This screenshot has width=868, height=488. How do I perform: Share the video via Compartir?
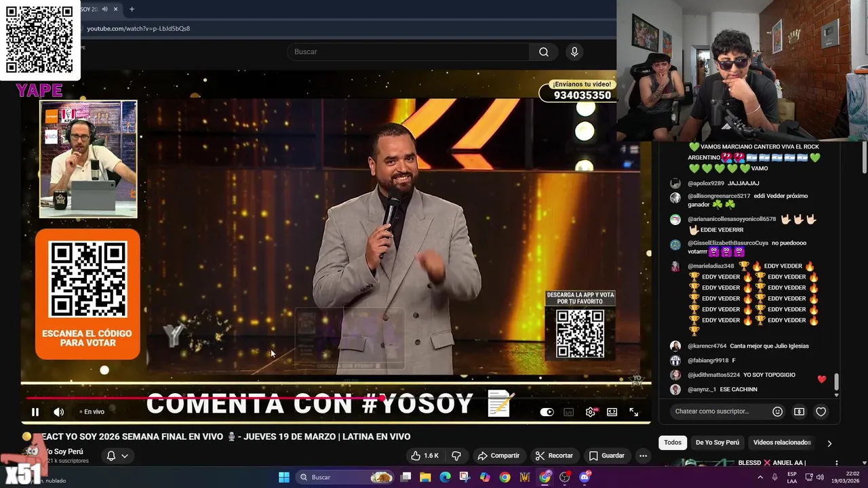(x=498, y=455)
